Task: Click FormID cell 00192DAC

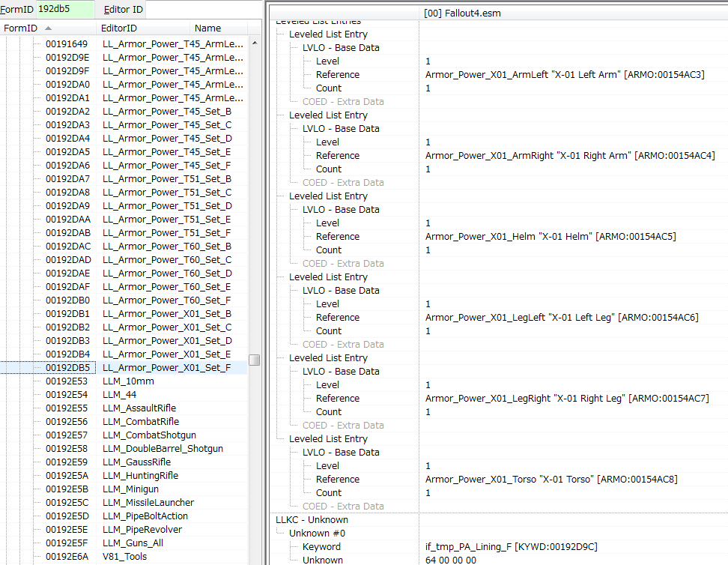Action: coord(68,247)
